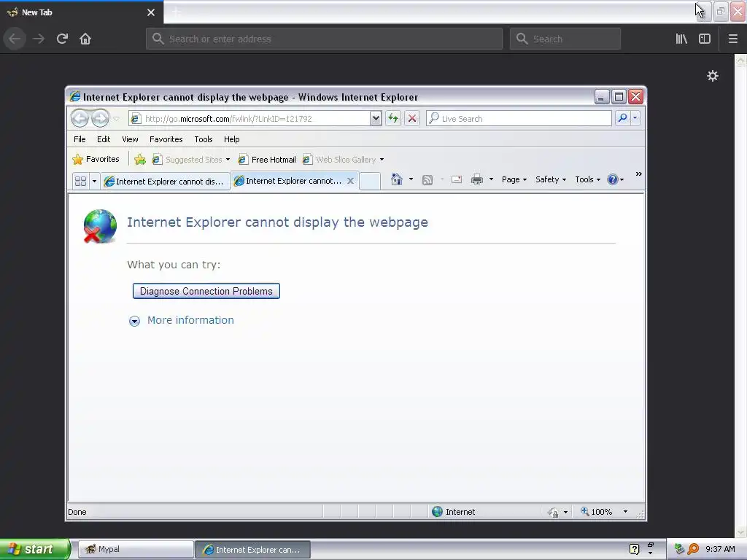Select Internet Explorer taskbar button
The height and width of the screenshot is (560, 747).
coord(253,550)
